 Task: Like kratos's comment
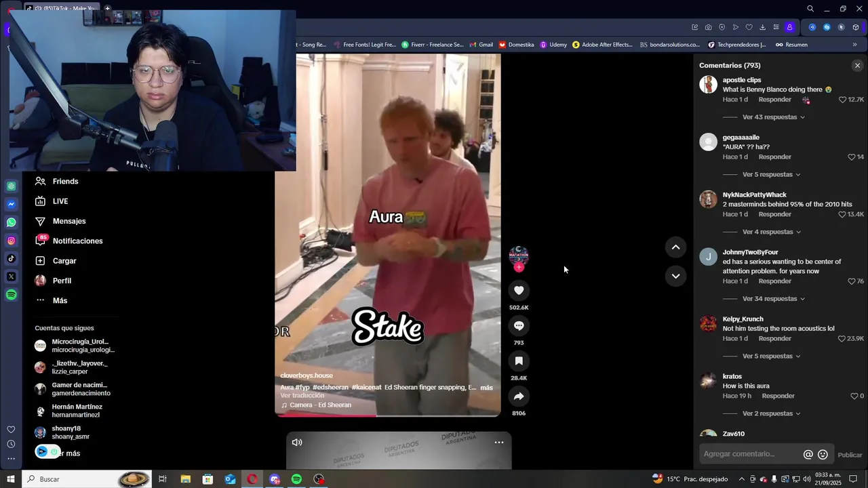(x=854, y=396)
